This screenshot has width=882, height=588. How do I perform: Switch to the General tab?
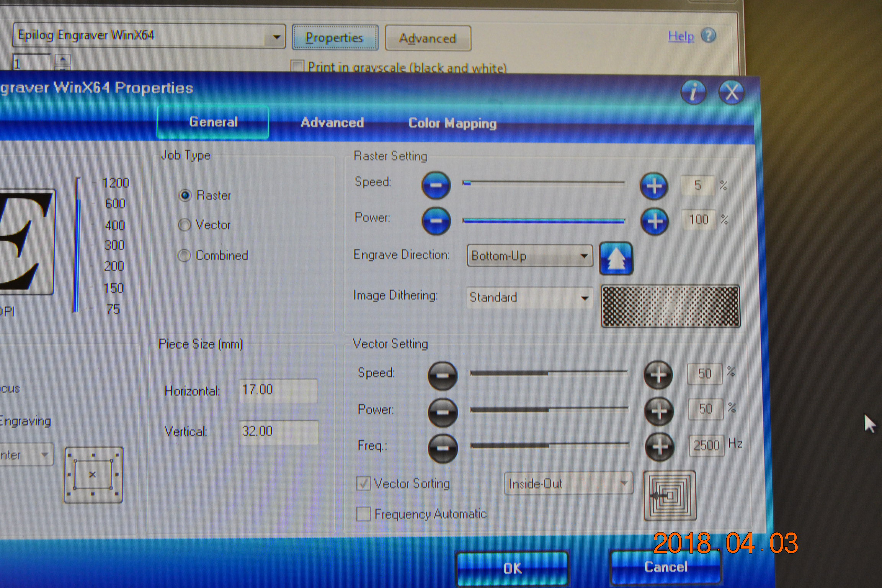[x=213, y=122]
